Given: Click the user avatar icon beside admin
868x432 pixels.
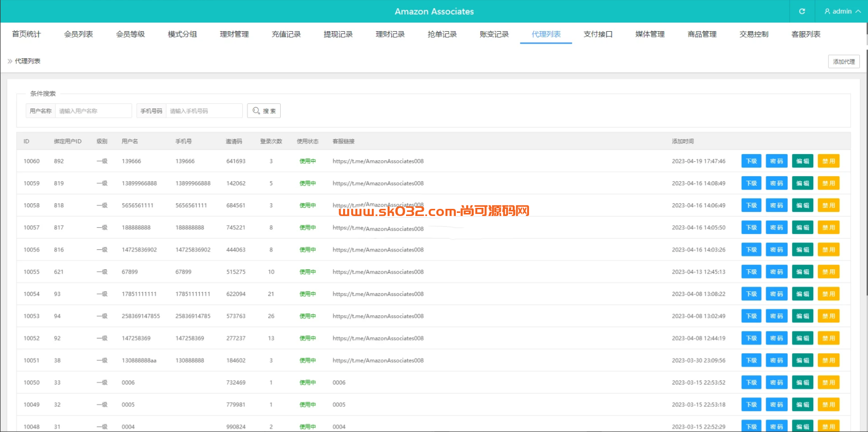Looking at the screenshot, I should 827,11.
